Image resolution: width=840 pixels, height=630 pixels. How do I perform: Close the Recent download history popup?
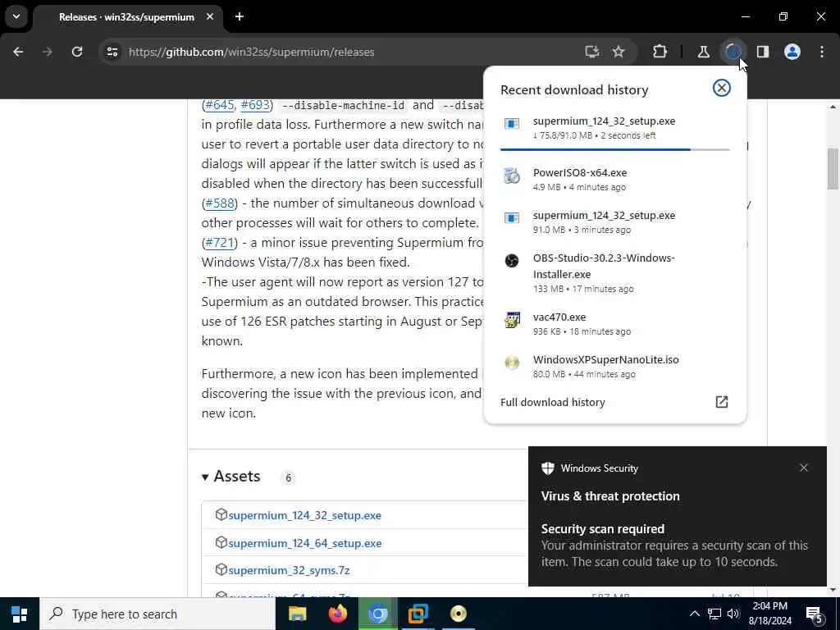722,88
